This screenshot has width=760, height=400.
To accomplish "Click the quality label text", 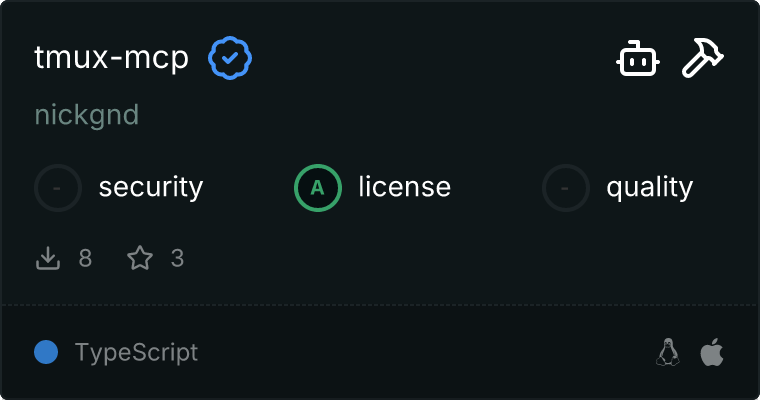I will 649,187.
